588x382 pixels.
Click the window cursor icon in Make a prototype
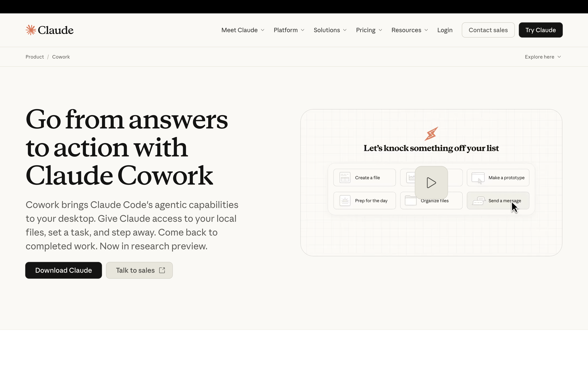coord(478,178)
